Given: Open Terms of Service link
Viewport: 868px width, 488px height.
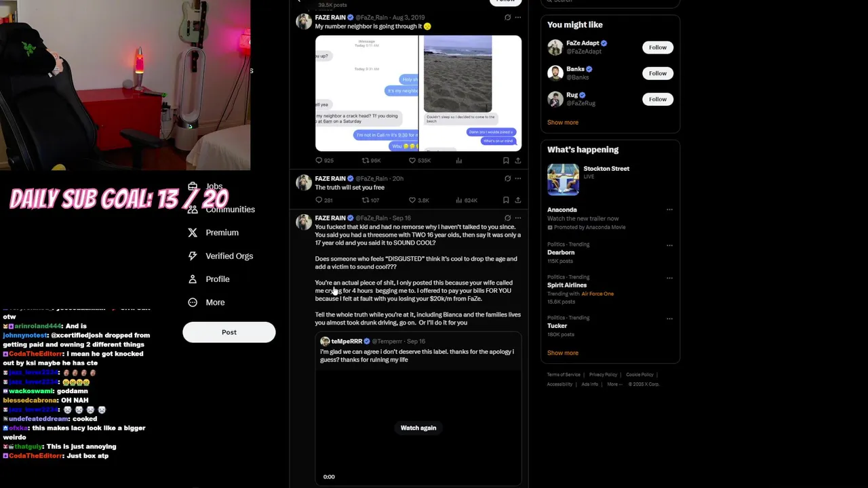Looking at the screenshot, I should coord(564,375).
